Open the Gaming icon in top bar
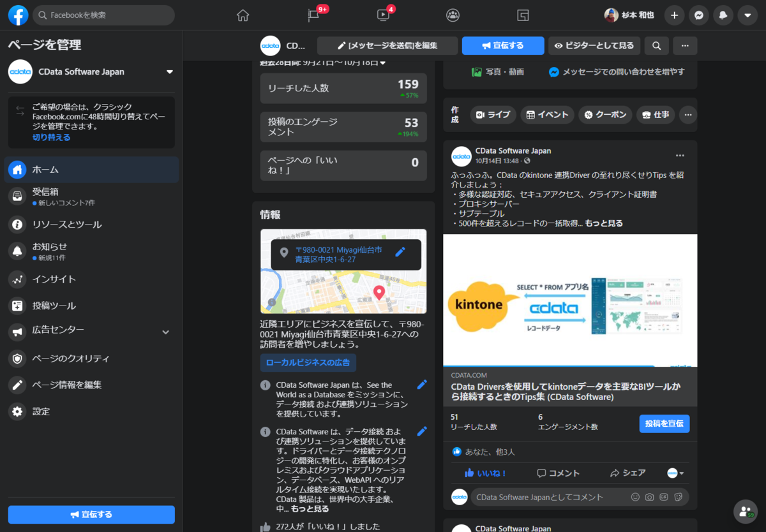Screen dimensions: 766x532 (x=523, y=15)
